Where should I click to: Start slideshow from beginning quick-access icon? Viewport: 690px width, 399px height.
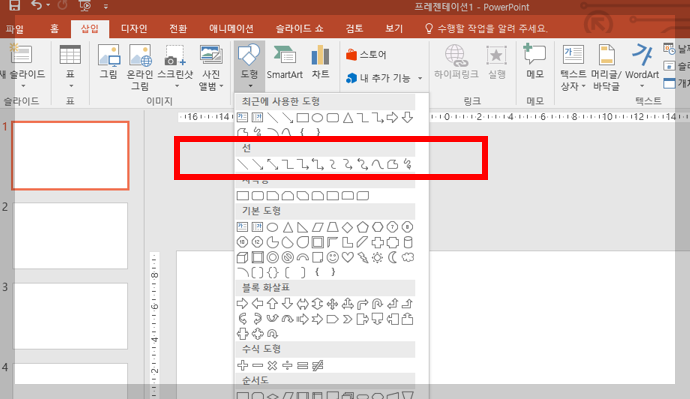[84, 6]
